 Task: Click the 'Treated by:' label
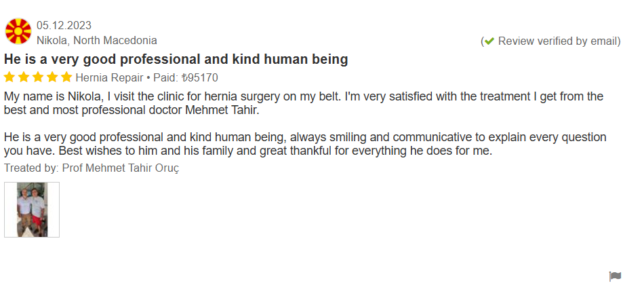(x=31, y=168)
